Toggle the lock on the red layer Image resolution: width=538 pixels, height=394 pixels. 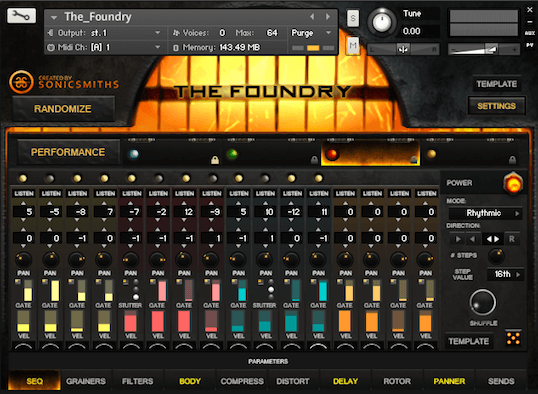coord(413,160)
